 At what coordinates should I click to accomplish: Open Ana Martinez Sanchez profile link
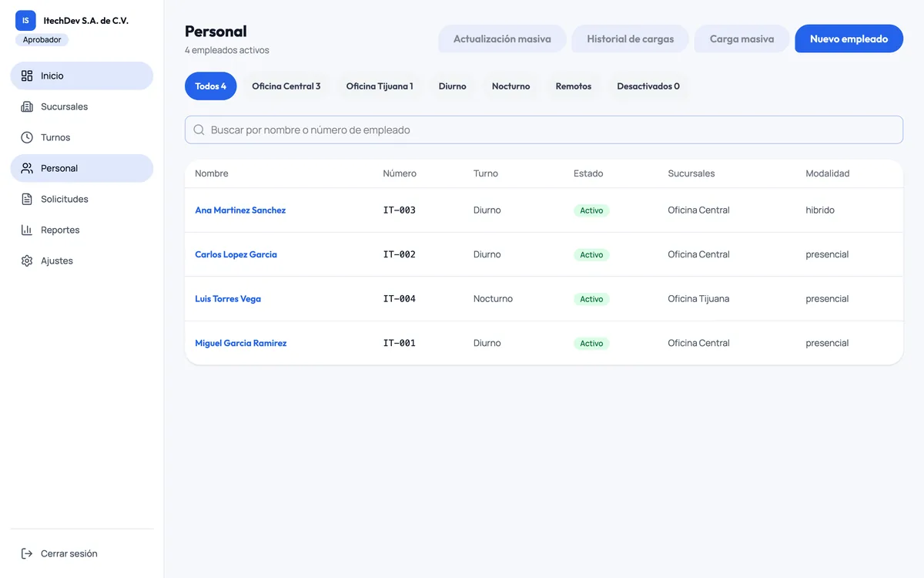tap(240, 210)
